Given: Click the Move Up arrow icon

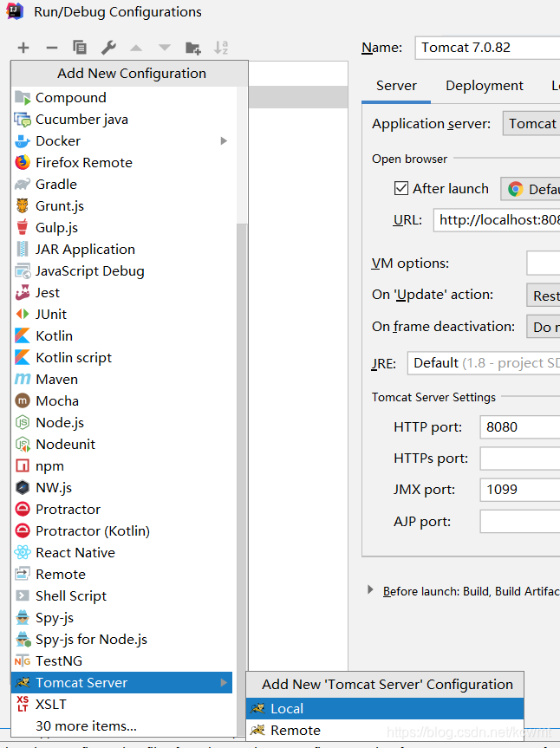Looking at the screenshot, I should pos(136,48).
